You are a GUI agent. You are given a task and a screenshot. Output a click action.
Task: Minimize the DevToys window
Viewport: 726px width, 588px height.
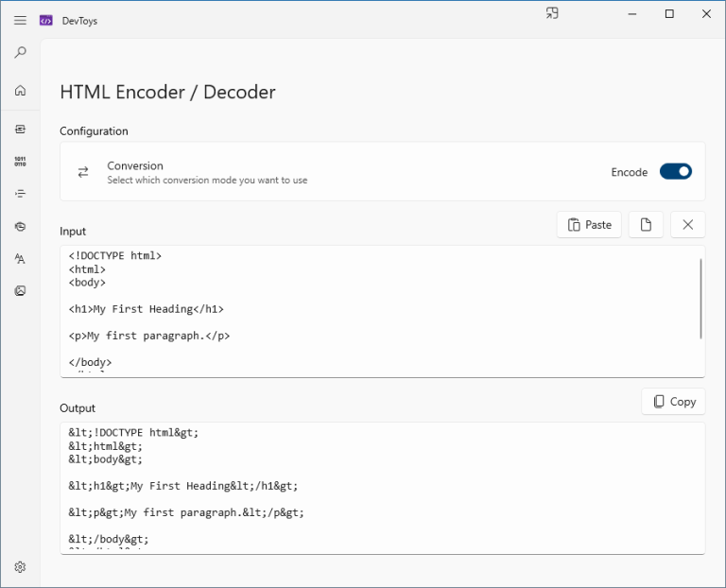click(632, 14)
